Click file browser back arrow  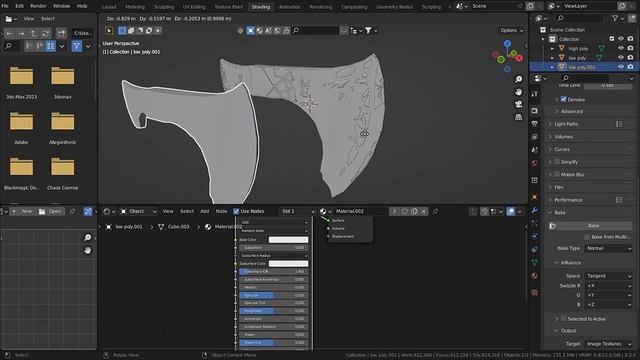(9, 33)
